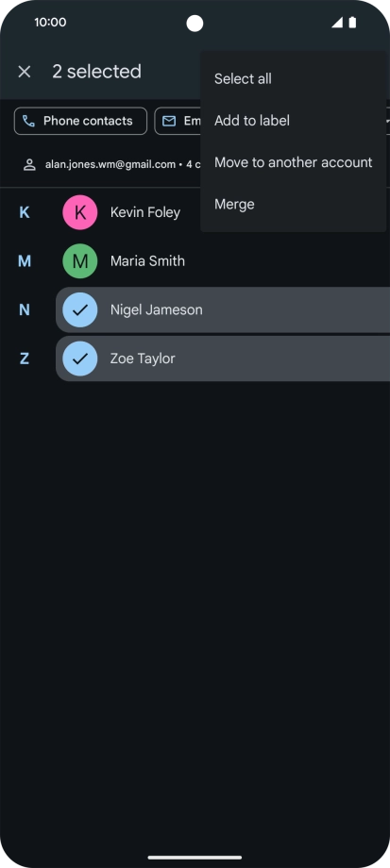The height and width of the screenshot is (868, 390).
Task: Select the Maria Smith contact name
Action: 147,260
